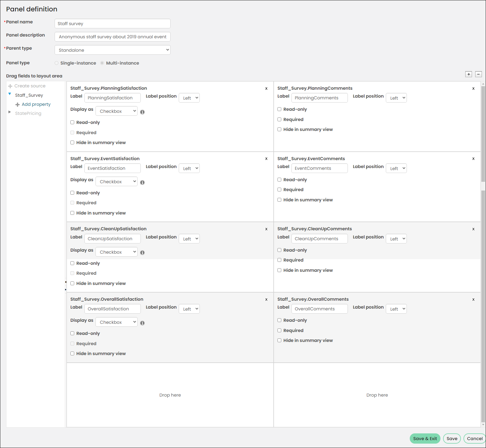Click the minus icon to remove layout row
The image size is (486, 448).
[x=478, y=74]
